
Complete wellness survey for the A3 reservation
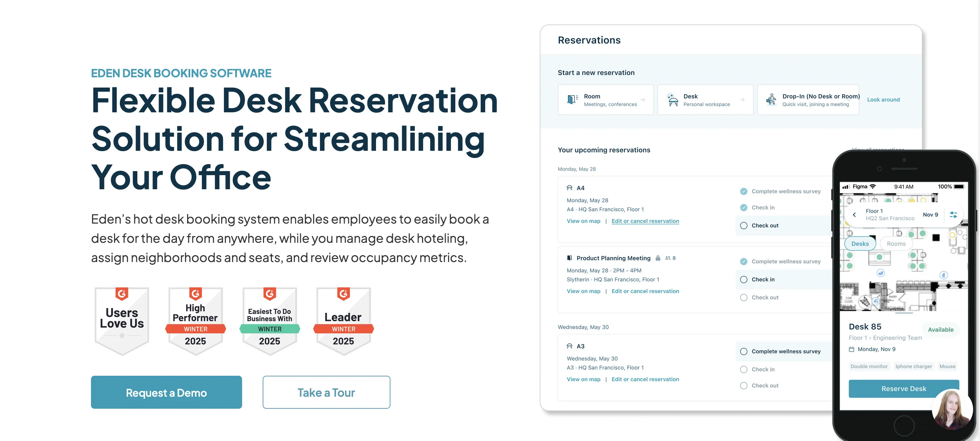pyautogui.click(x=743, y=351)
